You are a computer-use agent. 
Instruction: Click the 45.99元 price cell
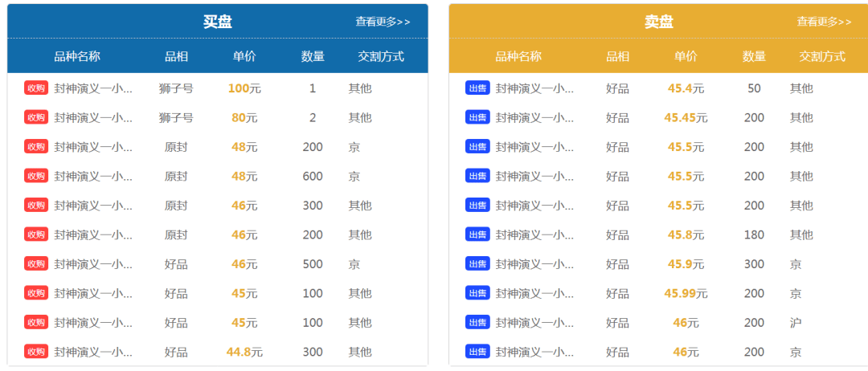pos(686,293)
